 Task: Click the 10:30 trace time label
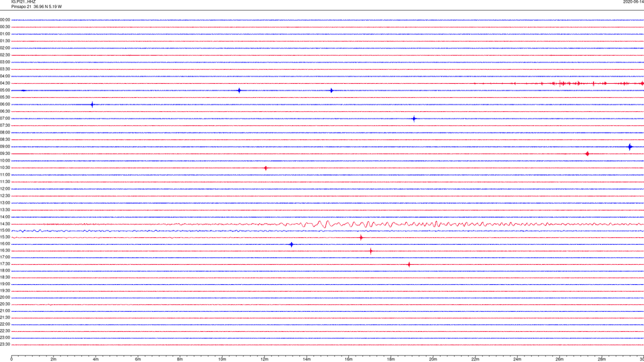point(5,168)
